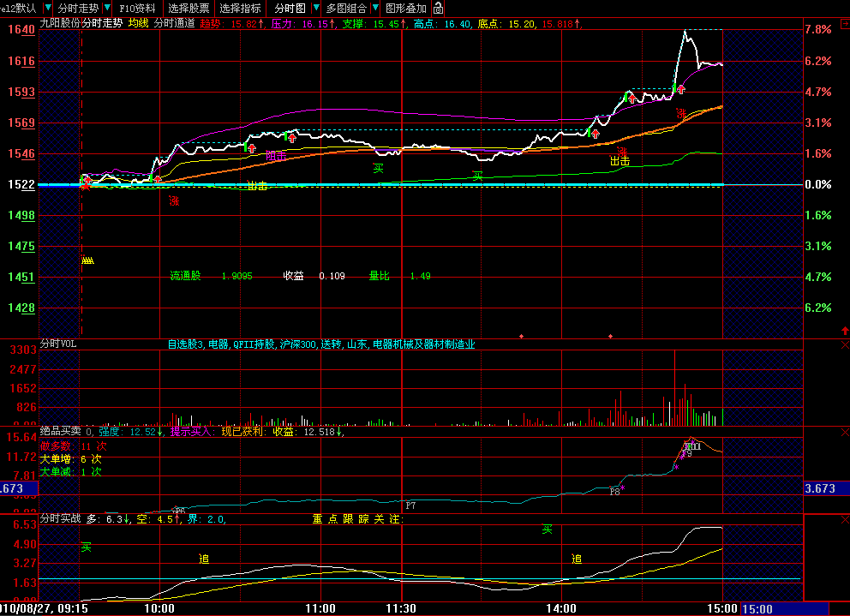850x616 pixels.
Task: Click yellow triangles marker near 1475 level
Action: (87, 260)
